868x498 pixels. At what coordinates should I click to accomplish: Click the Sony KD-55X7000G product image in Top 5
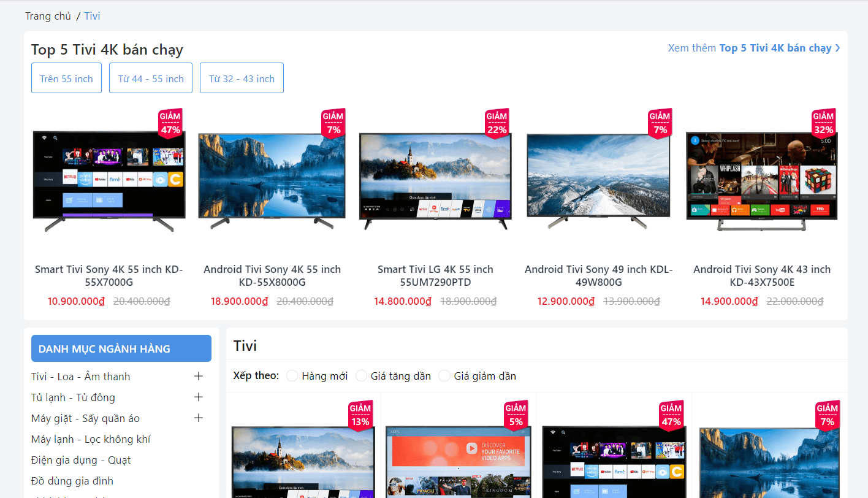tap(109, 181)
